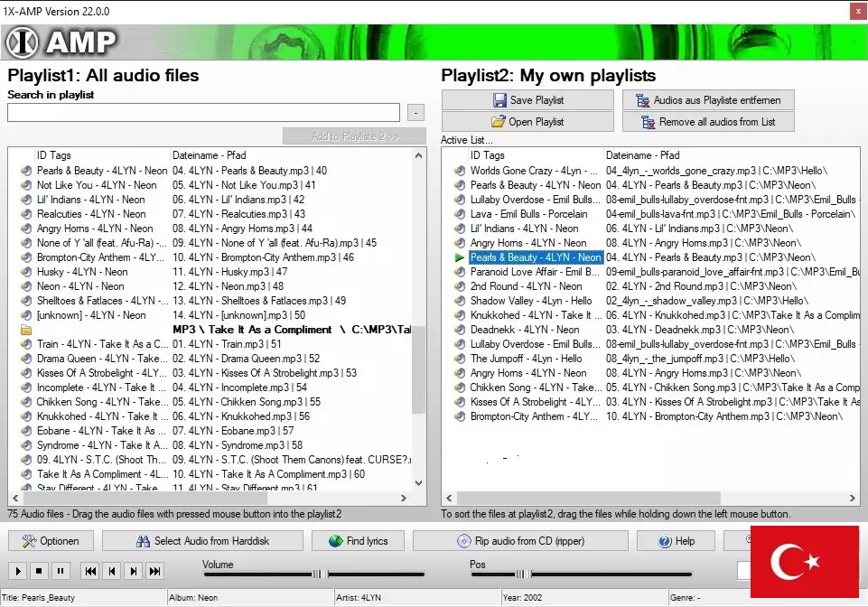The height and width of the screenshot is (607, 868).
Task: Open Find lyrics
Action: (x=358, y=541)
